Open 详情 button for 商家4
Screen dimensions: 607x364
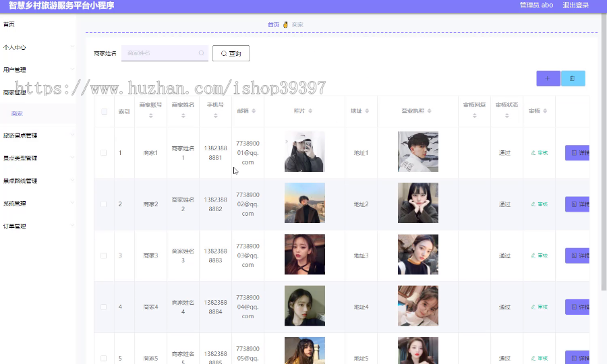[577, 307]
